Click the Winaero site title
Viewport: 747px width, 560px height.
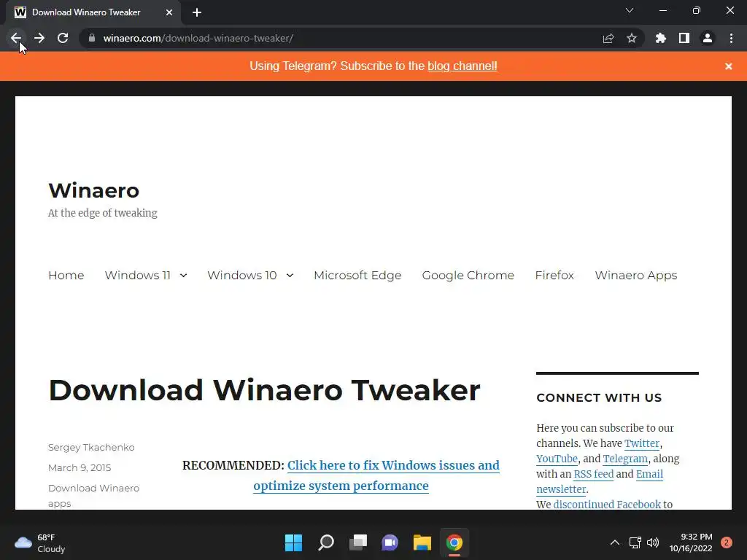tap(94, 190)
